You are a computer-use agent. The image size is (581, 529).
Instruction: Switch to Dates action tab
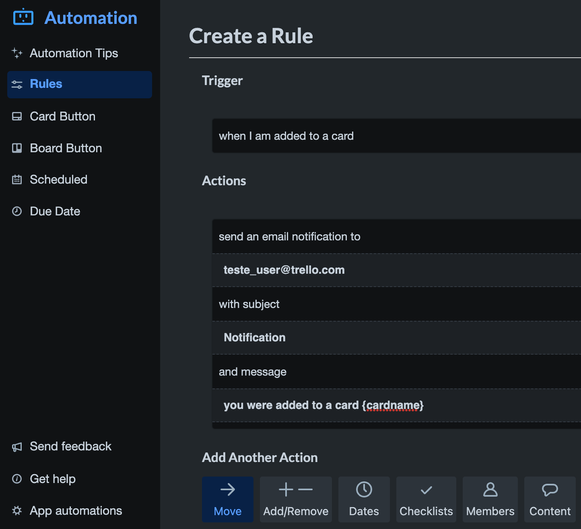[x=364, y=499]
